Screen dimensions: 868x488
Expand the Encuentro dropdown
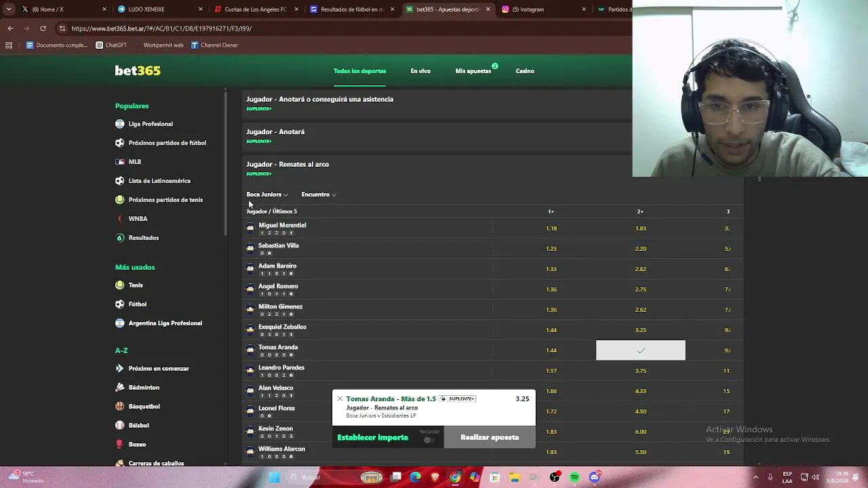coord(319,195)
